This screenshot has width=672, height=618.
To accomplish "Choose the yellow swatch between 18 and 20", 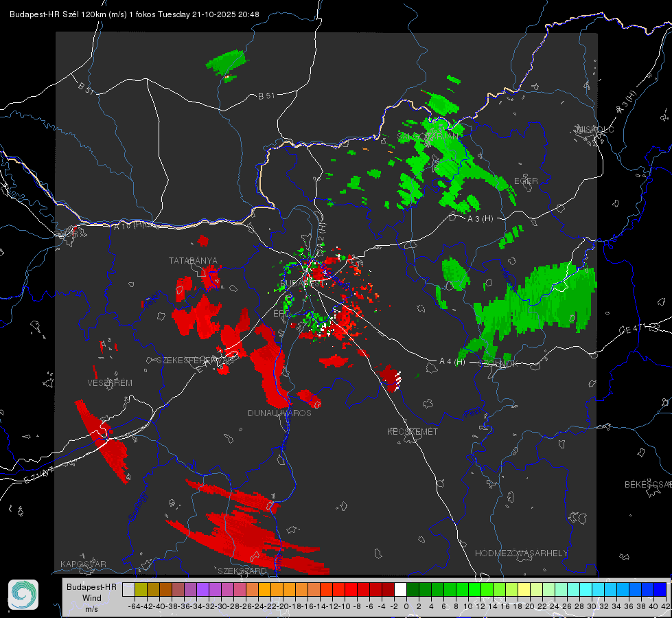I will (524, 589).
